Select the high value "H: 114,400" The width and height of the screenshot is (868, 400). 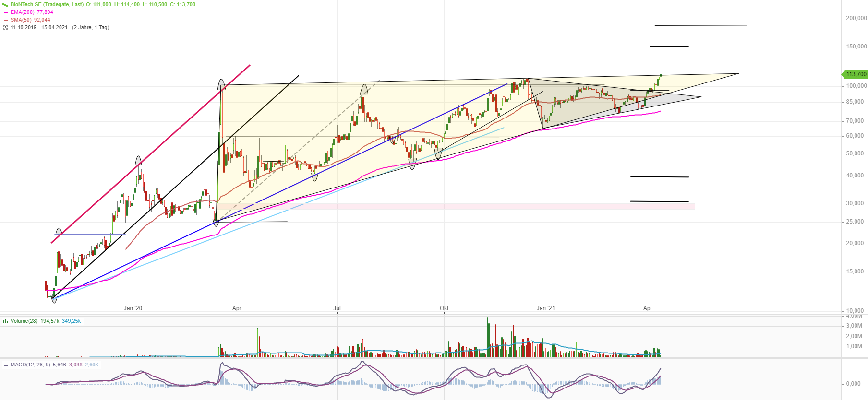[127, 4]
